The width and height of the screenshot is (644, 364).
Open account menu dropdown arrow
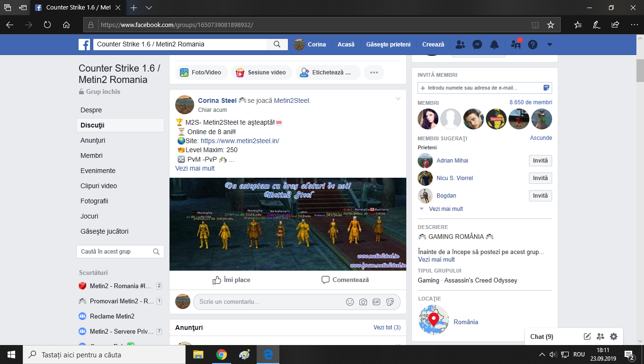(550, 45)
